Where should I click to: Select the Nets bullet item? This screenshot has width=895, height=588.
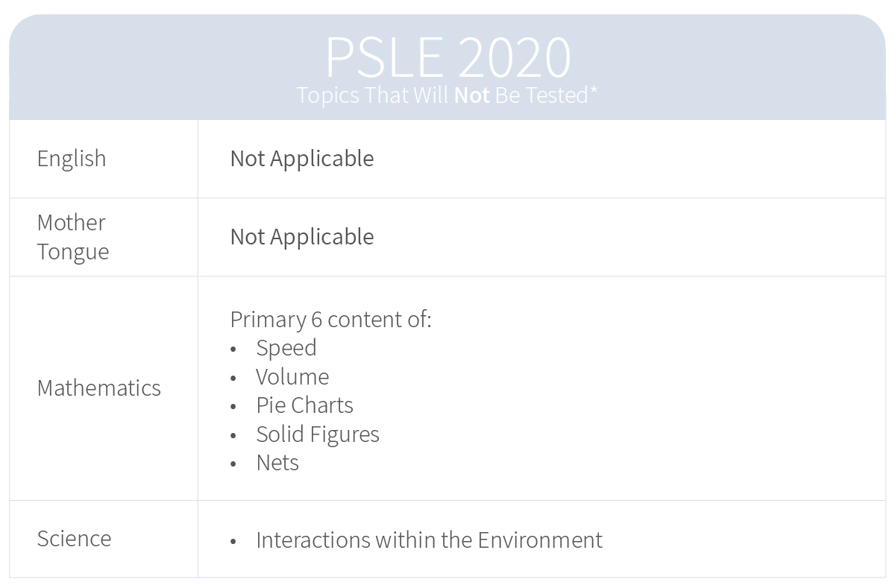tap(277, 463)
